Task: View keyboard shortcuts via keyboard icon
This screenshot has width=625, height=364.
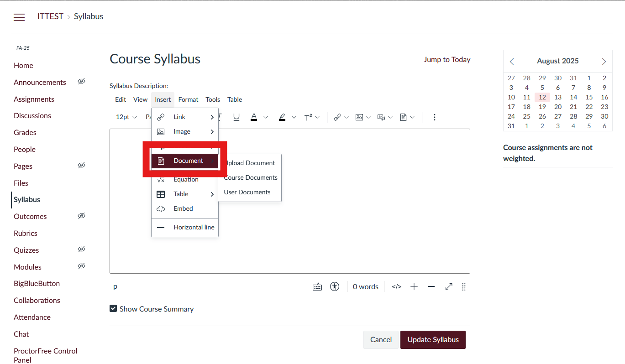Action: 317,287
